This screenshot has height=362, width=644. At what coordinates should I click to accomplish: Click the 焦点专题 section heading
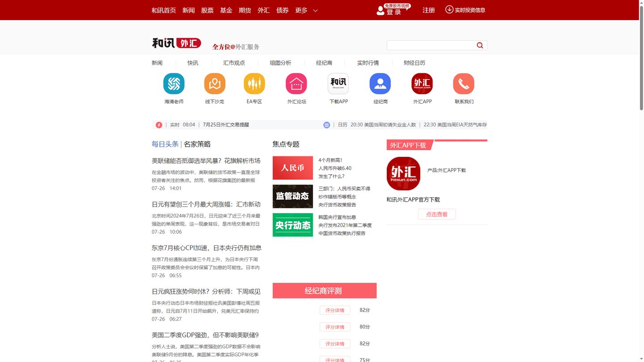(x=286, y=144)
